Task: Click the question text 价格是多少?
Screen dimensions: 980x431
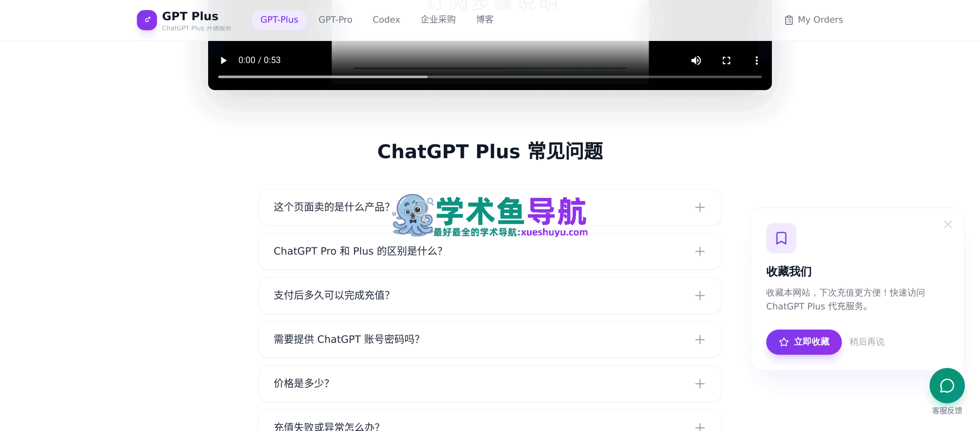Action: [x=301, y=383]
